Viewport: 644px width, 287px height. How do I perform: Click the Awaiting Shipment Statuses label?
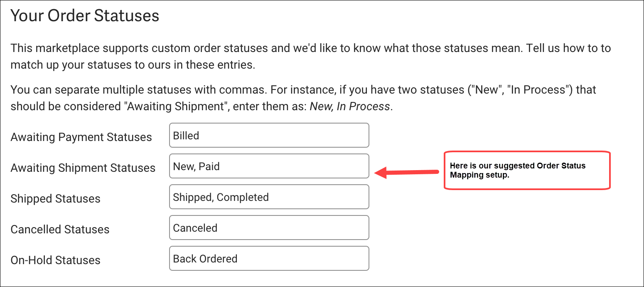[x=83, y=168]
